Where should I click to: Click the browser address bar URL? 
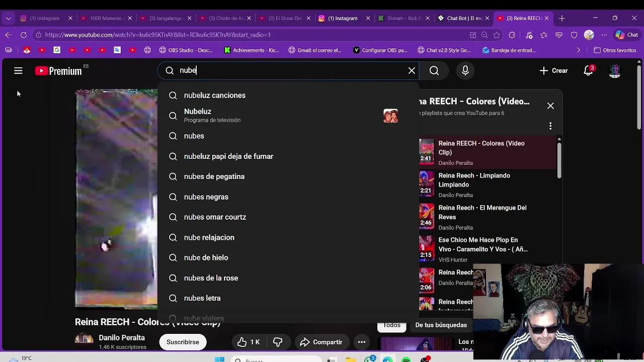158,35
